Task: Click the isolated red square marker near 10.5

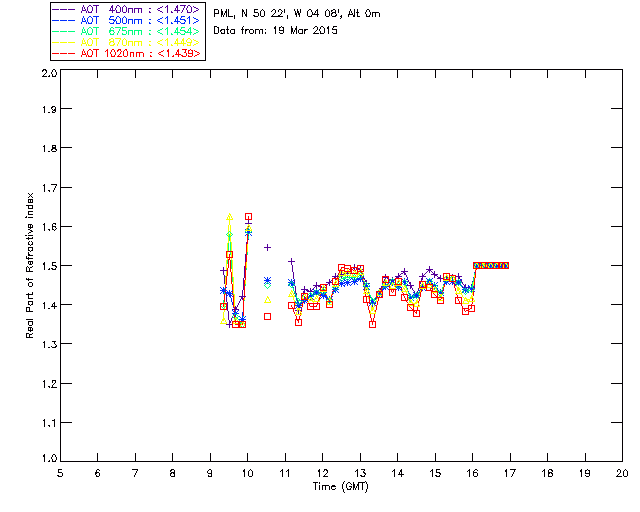Action: point(267,316)
